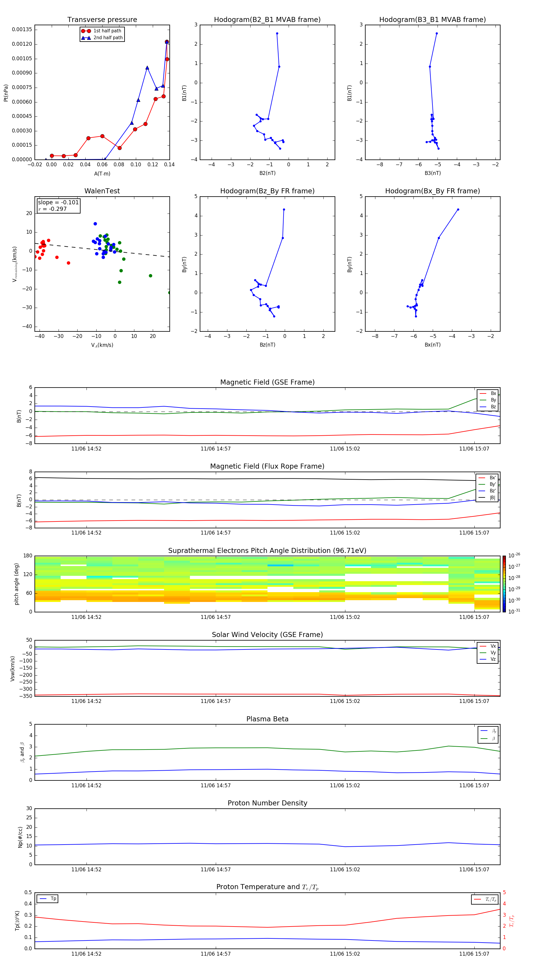Click the 'Bx' legend entry in GSE panel
This screenshot has height=980, width=535.
[488, 393]
